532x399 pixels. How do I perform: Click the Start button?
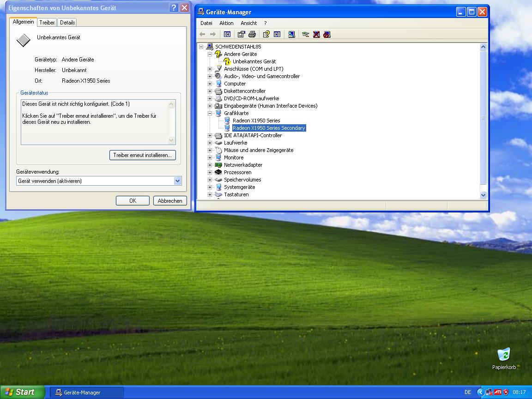[22, 392]
